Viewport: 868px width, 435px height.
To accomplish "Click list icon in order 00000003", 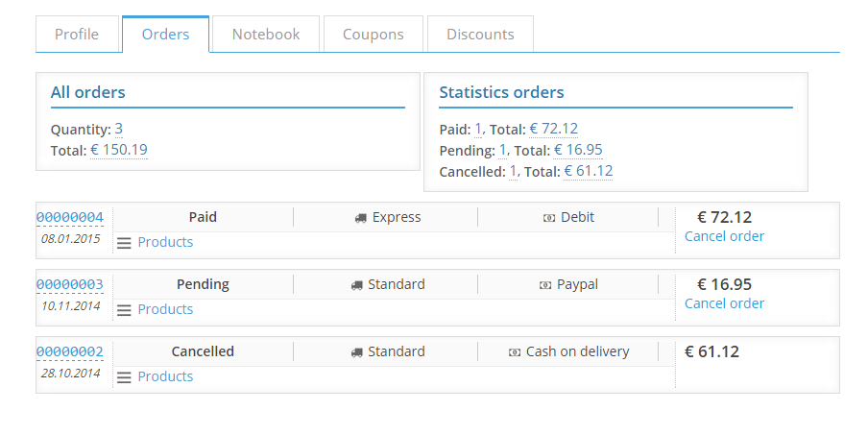I will click(124, 310).
